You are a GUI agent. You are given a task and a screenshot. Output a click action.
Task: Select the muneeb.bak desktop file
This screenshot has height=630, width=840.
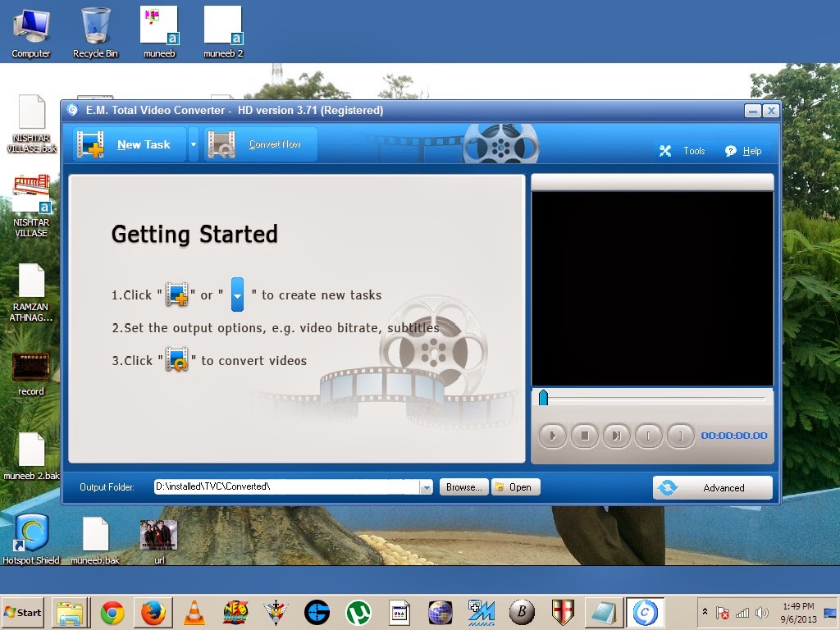(95, 540)
